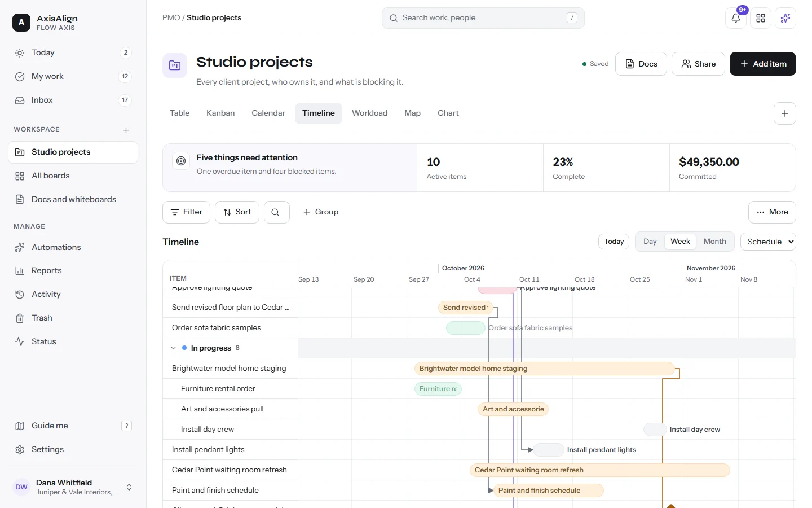The height and width of the screenshot is (508, 812).
Task: Open the Filter options
Action: coord(186,212)
